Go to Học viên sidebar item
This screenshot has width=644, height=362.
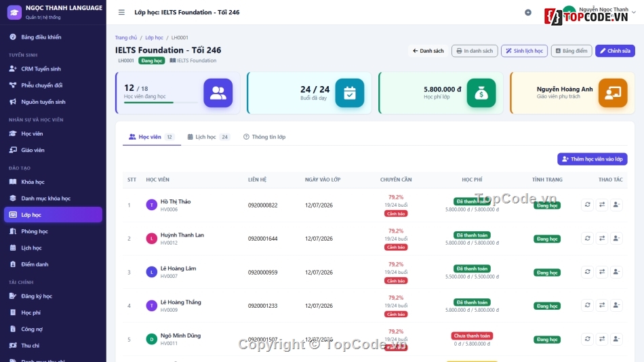[53, 134]
